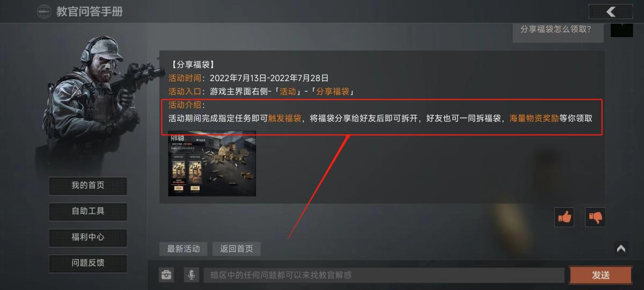Click the 发送 send button

[x=601, y=275]
